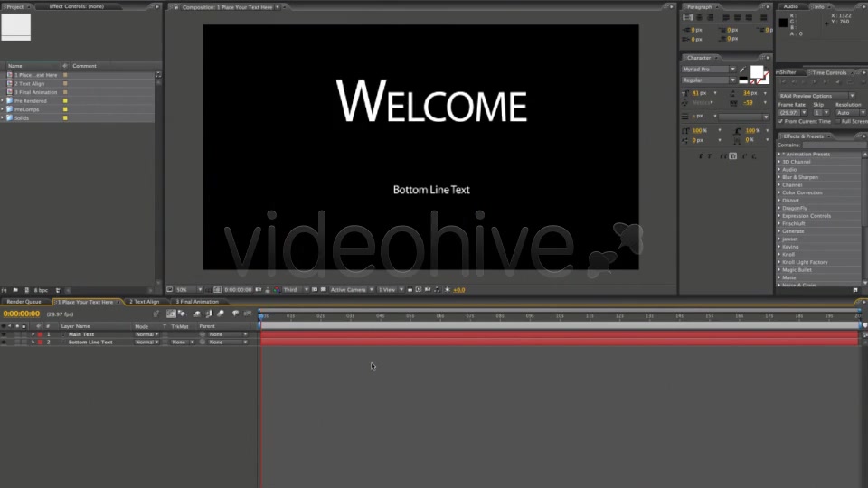Toggle faux bold in the Character panel
The image size is (868, 488).
(x=701, y=156)
